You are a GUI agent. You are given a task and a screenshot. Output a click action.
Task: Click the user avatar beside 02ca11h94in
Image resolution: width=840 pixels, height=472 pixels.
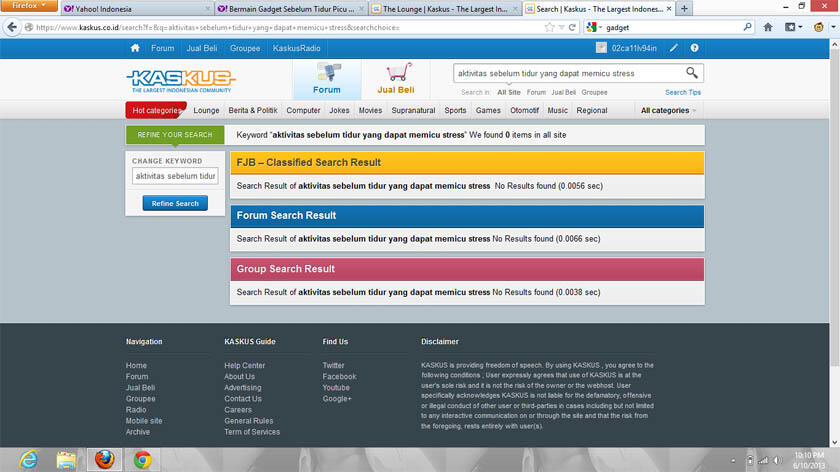coord(601,48)
